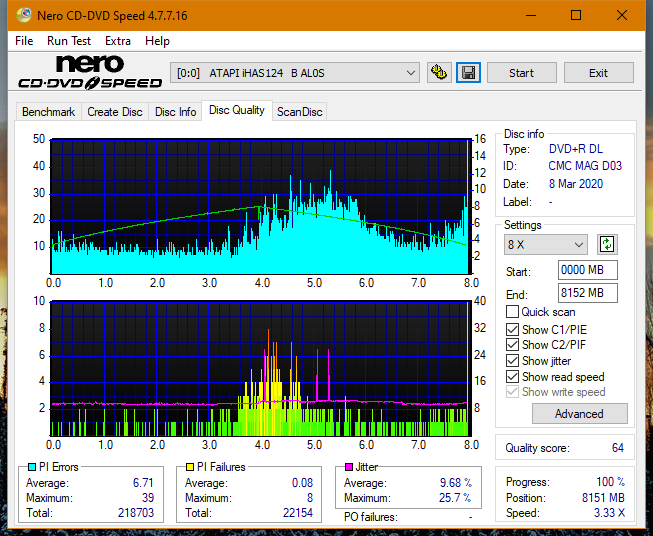
Task: Click PI Failures maximum 8
Action: (x=310, y=498)
